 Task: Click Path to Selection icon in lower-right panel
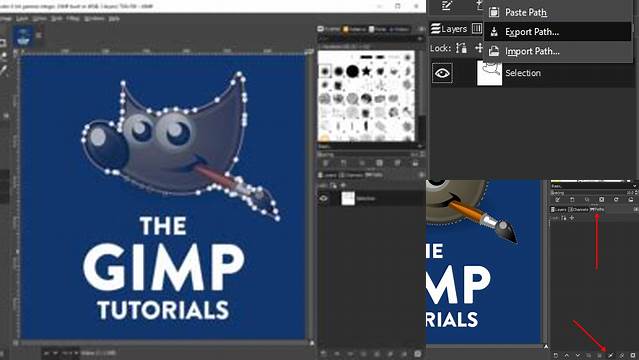coord(599,356)
